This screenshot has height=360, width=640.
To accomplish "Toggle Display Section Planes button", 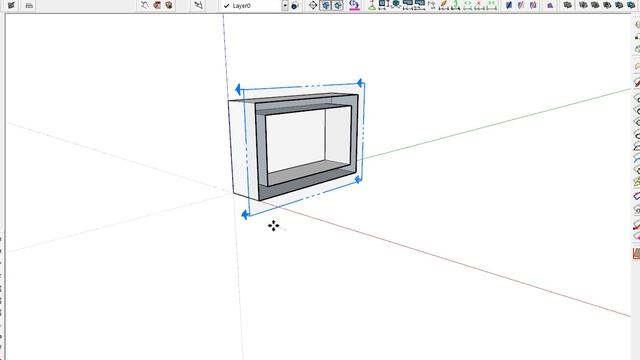I will (x=325, y=5).
